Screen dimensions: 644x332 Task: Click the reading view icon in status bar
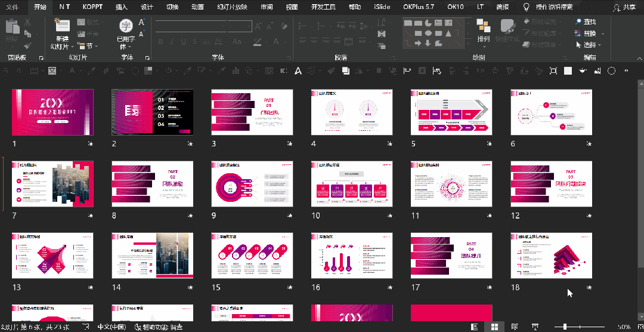515,327
